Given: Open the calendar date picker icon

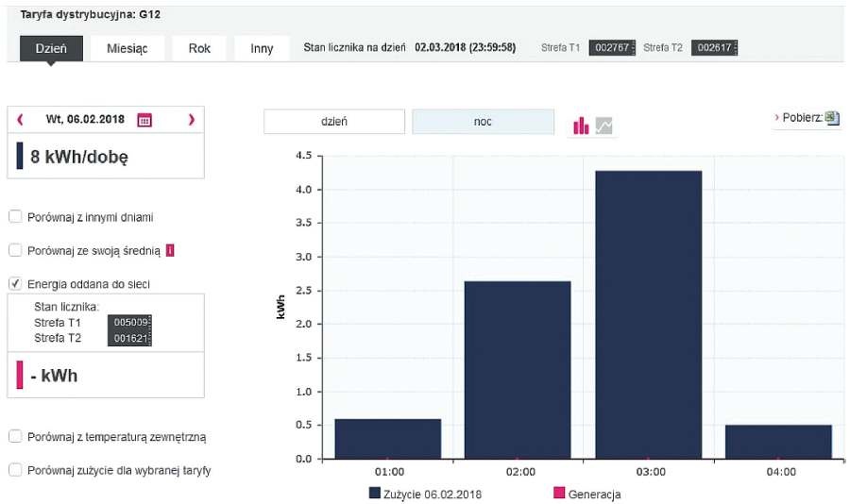Looking at the screenshot, I should [144, 120].
